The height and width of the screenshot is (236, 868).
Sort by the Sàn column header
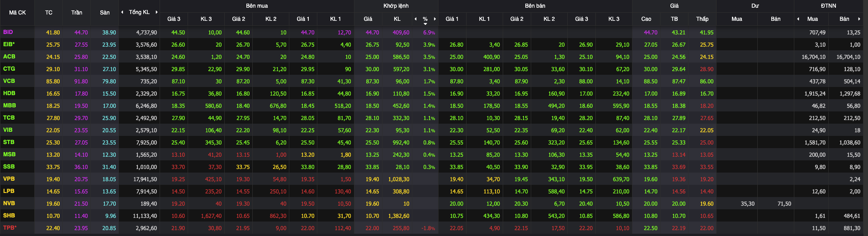[x=105, y=13]
